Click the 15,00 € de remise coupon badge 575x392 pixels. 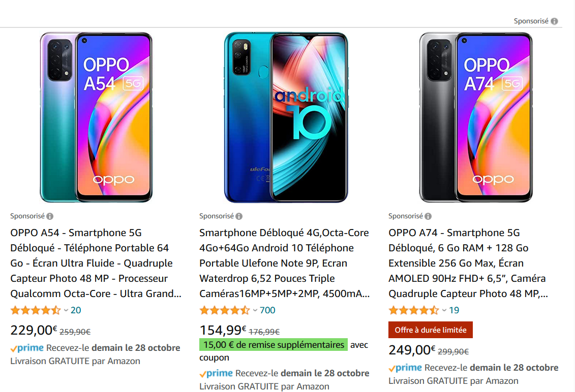click(273, 345)
